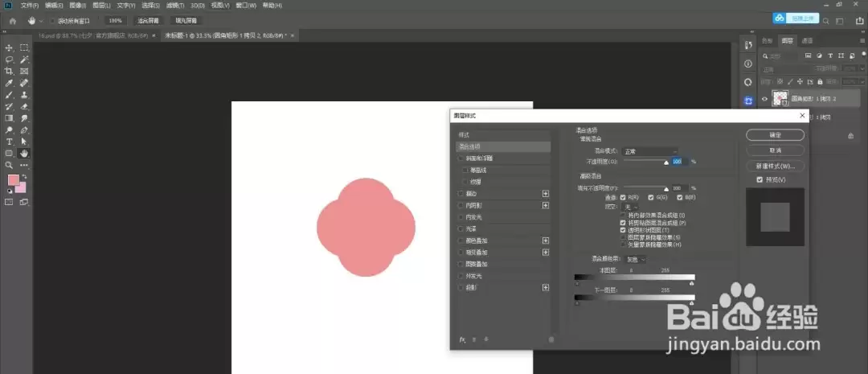Toggle the G channel checkbox

tap(651, 197)
